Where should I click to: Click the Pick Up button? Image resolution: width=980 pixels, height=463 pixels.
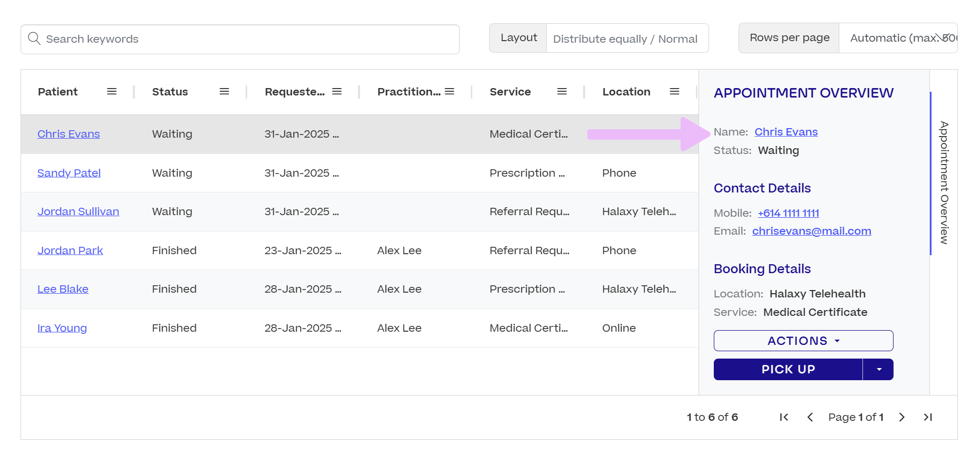pos(788,369)
